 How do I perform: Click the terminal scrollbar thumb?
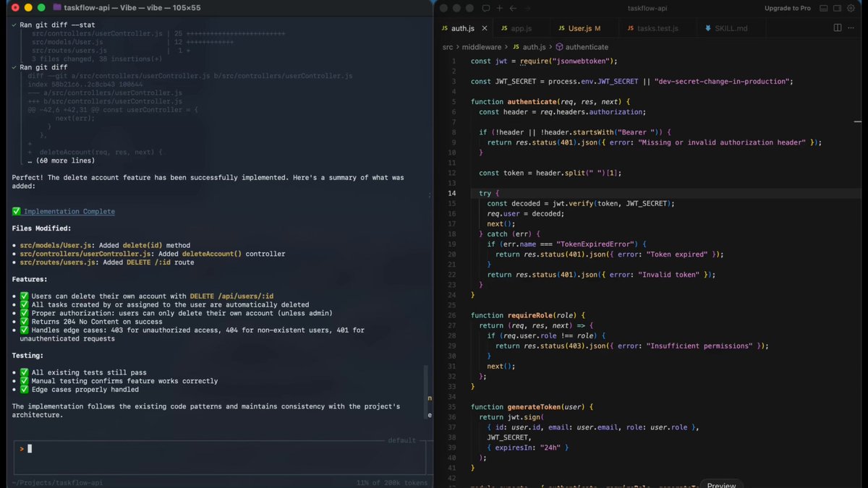[x=425, y=390]
